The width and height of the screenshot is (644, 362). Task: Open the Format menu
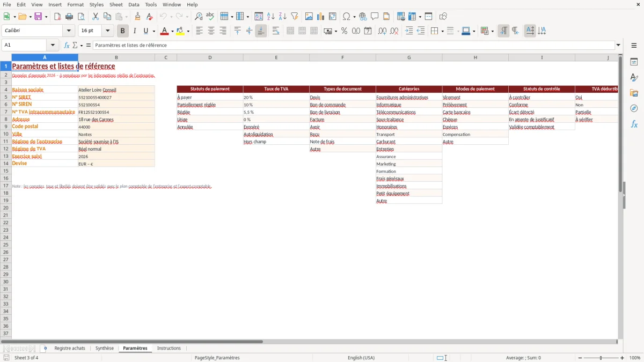pos(76,4)
